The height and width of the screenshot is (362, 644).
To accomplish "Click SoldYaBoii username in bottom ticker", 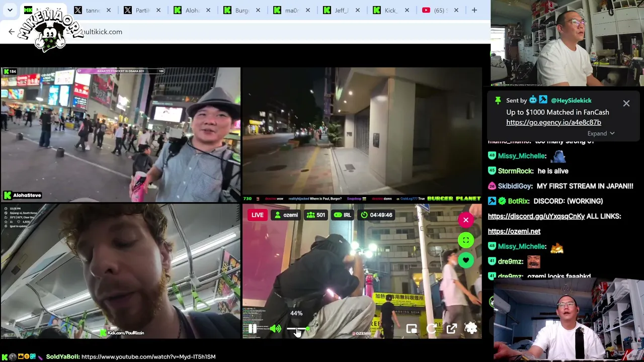I will pyautogui.click(x=63, y=357).
